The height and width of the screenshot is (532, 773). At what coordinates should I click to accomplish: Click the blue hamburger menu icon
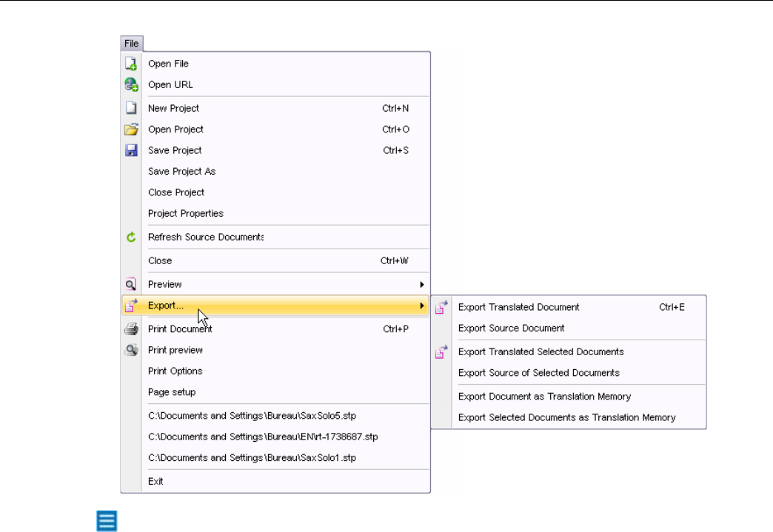tap(106, 520)
